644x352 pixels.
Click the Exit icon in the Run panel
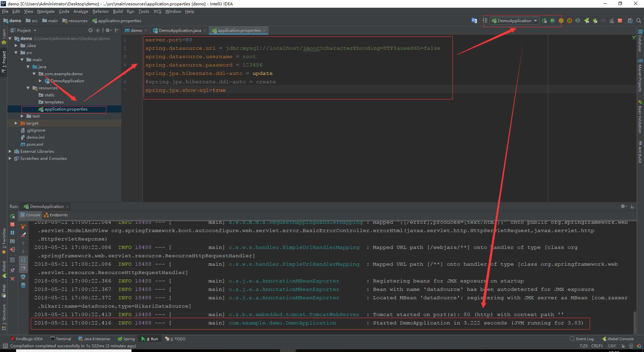coord(12,250)
